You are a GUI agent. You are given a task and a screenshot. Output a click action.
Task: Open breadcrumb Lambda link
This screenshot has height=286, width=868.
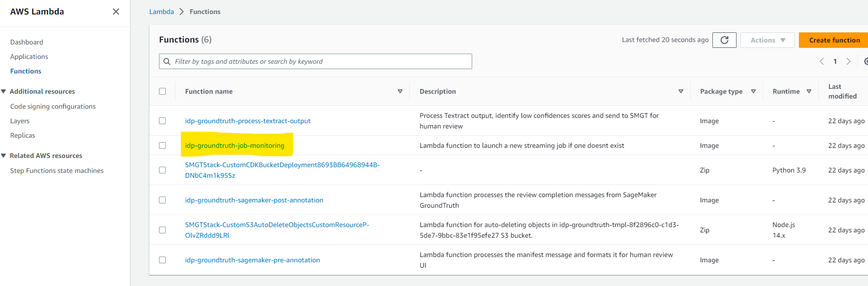[161, 12]
